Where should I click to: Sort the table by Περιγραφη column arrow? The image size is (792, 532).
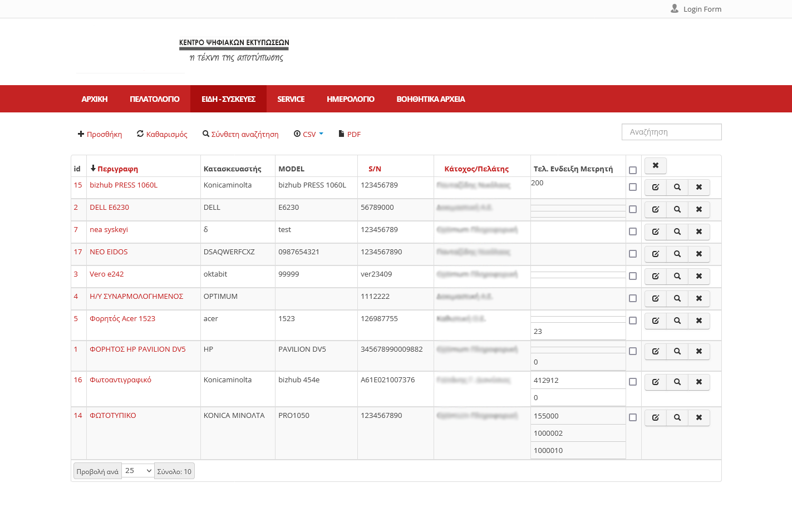(x=93, y=169)
